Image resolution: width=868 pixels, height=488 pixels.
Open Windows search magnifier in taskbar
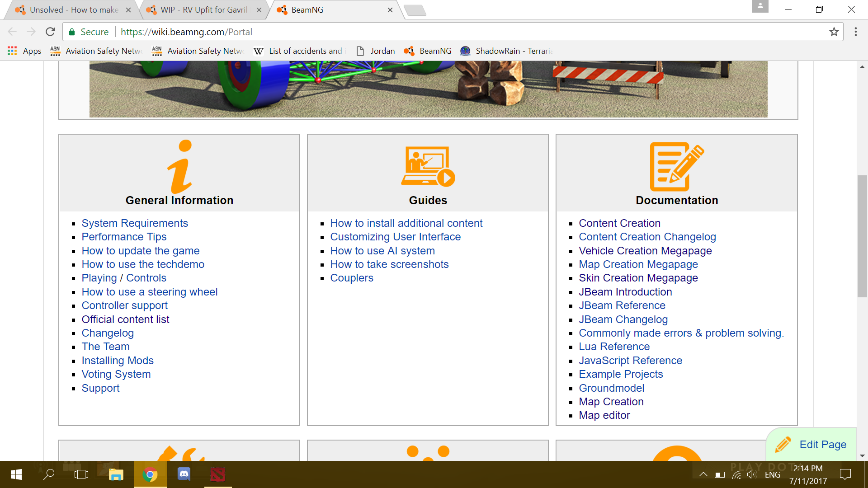[49, 474]
